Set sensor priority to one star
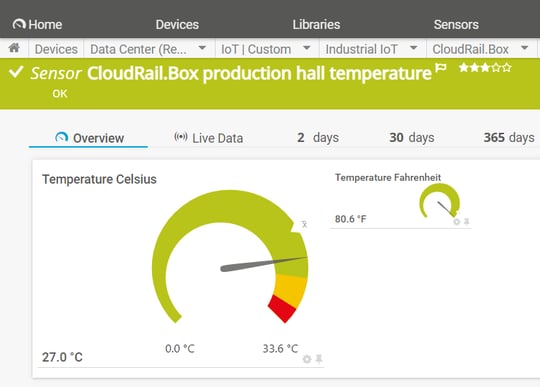 464,67
